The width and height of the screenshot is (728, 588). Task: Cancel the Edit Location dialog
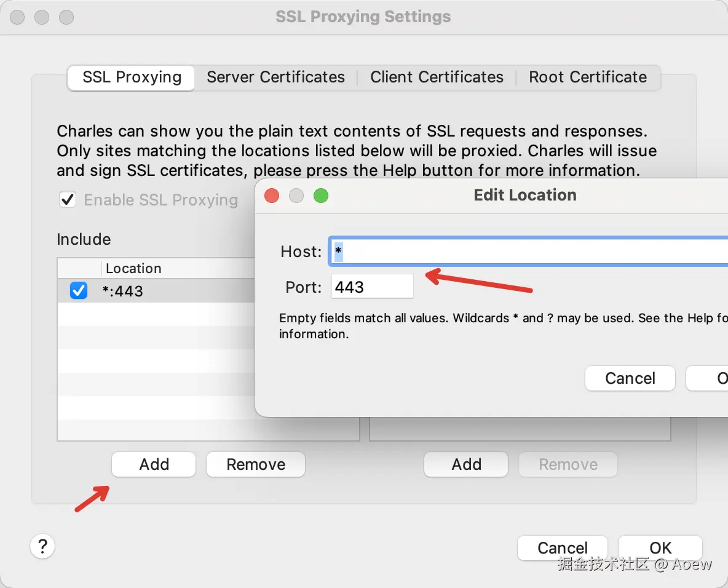pos(630,378)
